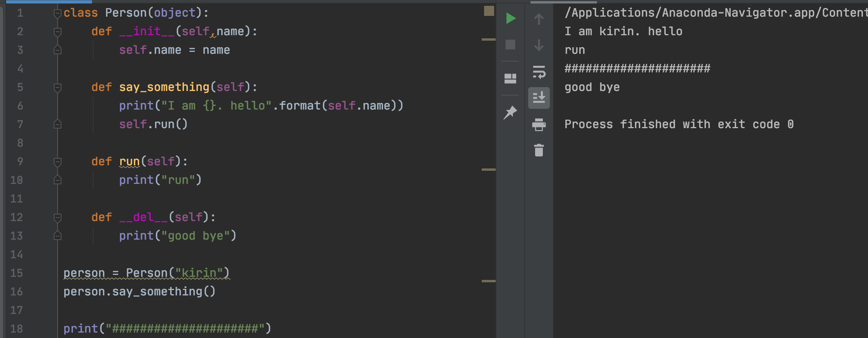Collapse the say_something method fold marker
The image size is (868, 338).
pyautogui.click(x=58, y=88)
